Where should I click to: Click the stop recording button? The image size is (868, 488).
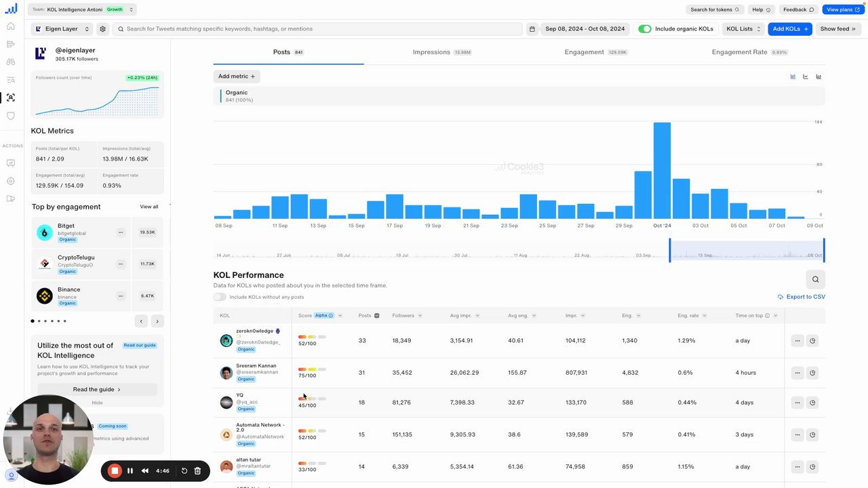(x=115, y=470)
